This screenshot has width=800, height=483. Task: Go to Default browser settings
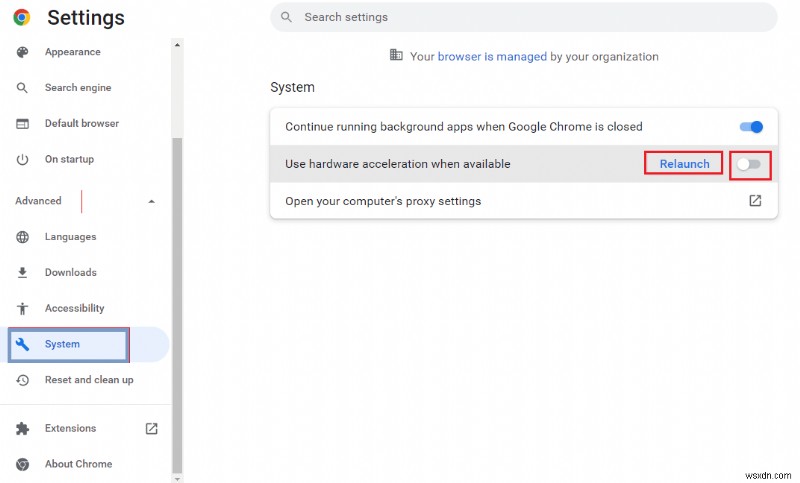[82, 123]
